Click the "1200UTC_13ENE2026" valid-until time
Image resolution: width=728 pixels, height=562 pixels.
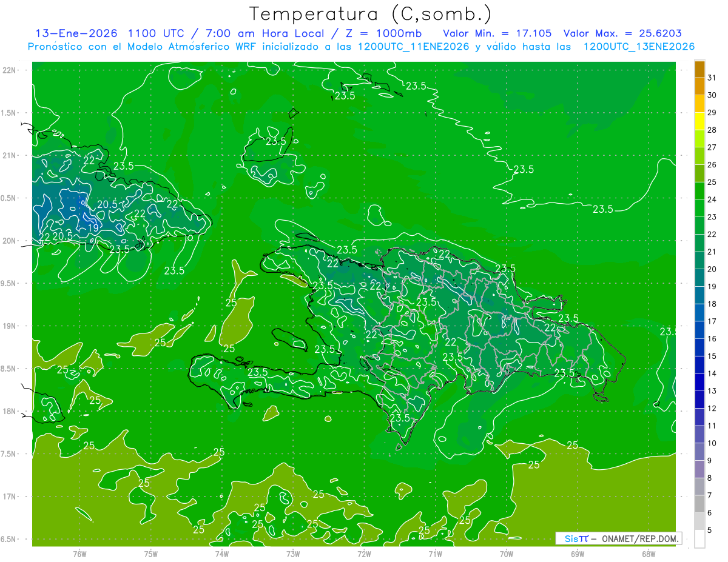639,47
